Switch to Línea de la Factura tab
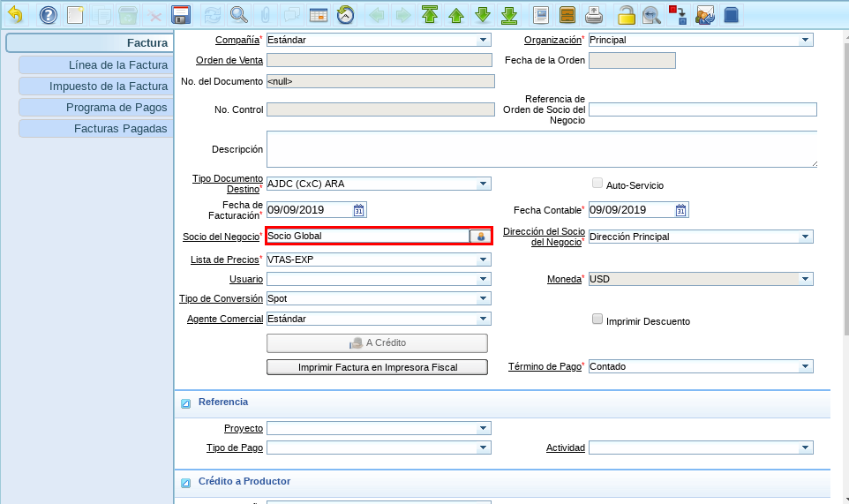 95,65
